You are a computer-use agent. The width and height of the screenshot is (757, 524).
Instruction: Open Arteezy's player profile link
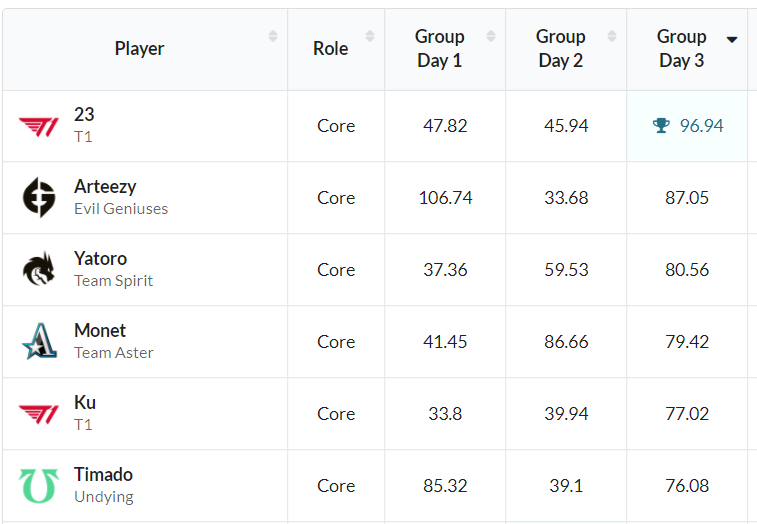pos(105,187)
